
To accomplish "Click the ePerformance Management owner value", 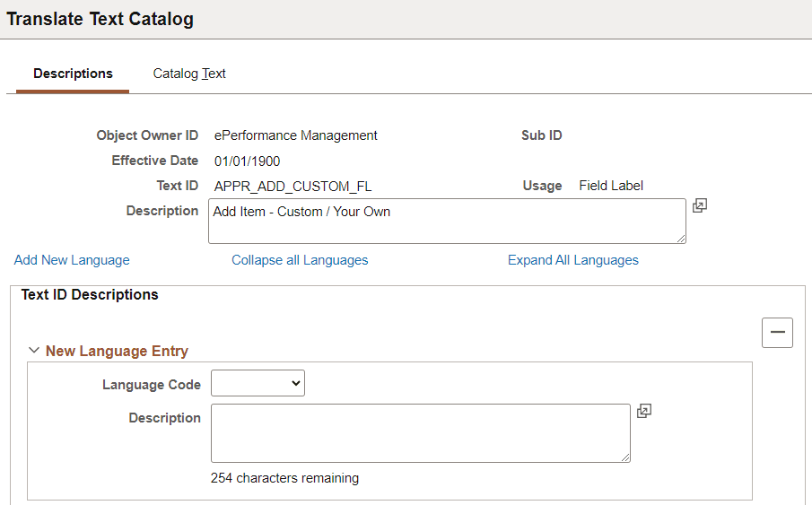I will [295, 135].
